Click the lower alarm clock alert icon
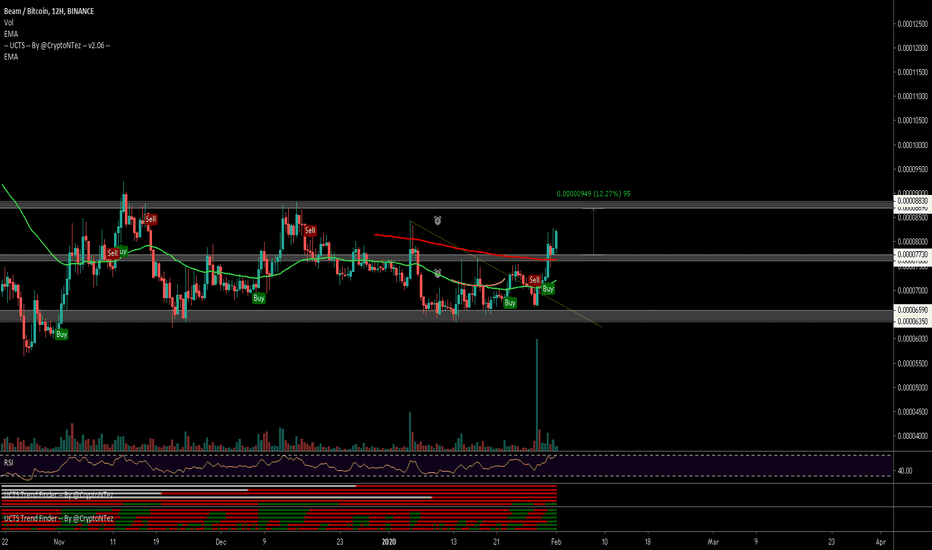This screenshot has height=550, width=932. point(437,274)
